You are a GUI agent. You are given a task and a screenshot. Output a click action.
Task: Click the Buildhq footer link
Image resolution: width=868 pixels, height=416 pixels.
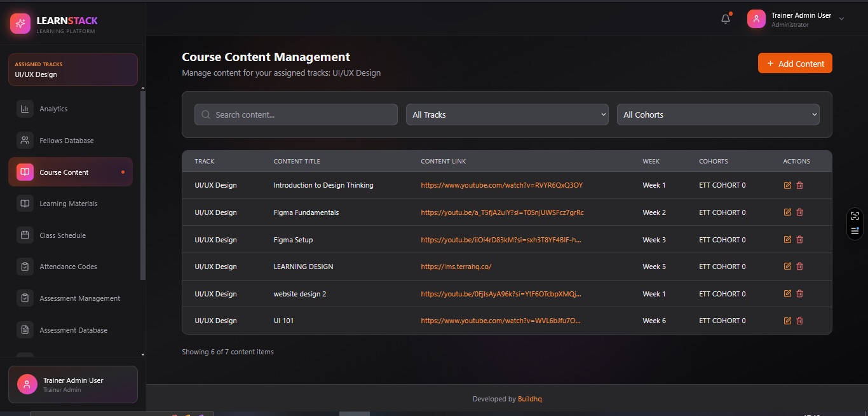(529, 399)
